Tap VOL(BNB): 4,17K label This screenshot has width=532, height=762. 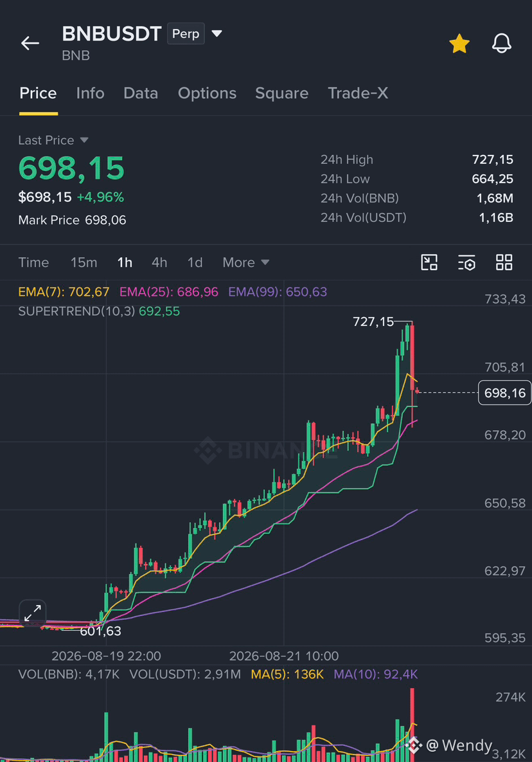point(69,674)
